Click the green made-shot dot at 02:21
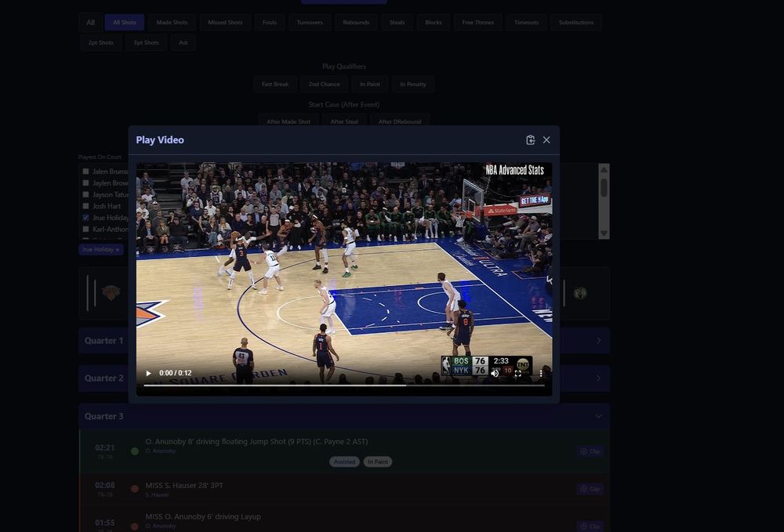 coord(135,451)
